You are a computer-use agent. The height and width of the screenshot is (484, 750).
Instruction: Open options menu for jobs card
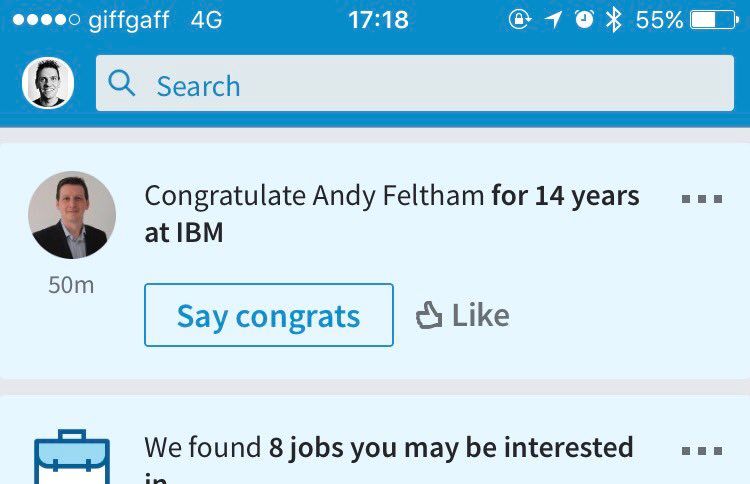[x=701, y=451]
